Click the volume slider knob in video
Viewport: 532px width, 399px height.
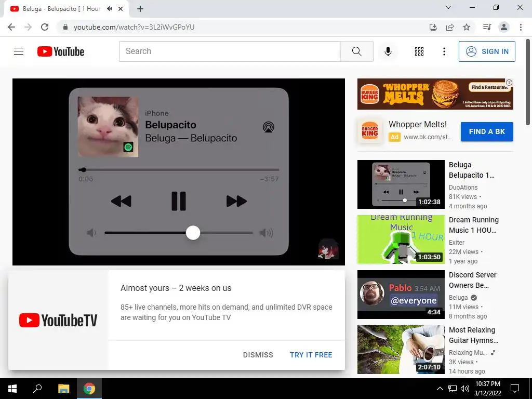tap(193, 233)
